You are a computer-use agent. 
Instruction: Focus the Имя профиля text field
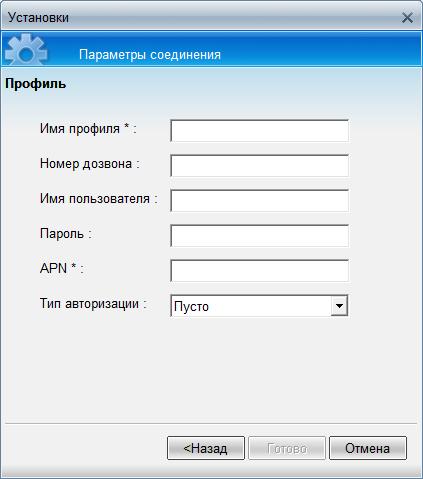[259, 131]
